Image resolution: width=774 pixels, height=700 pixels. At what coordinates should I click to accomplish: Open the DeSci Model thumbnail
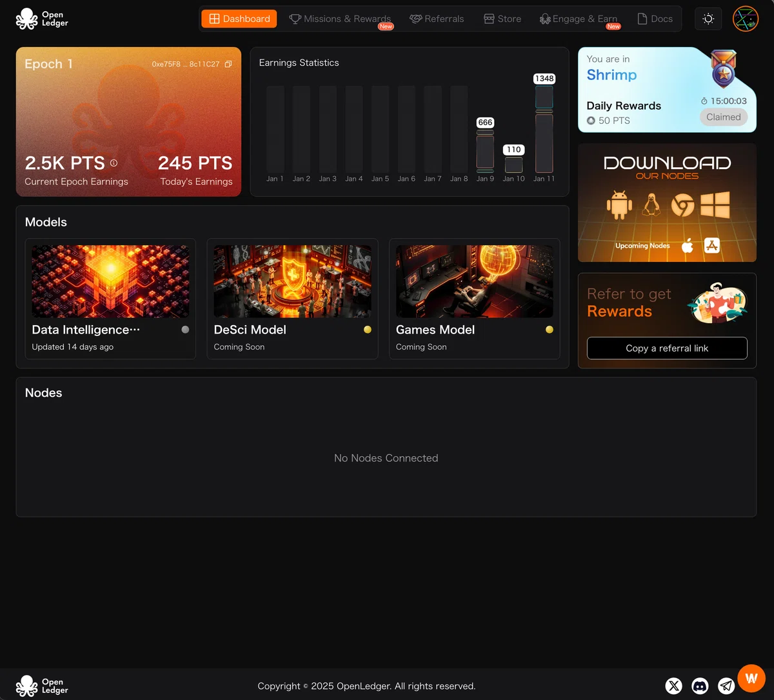point(292,281)
